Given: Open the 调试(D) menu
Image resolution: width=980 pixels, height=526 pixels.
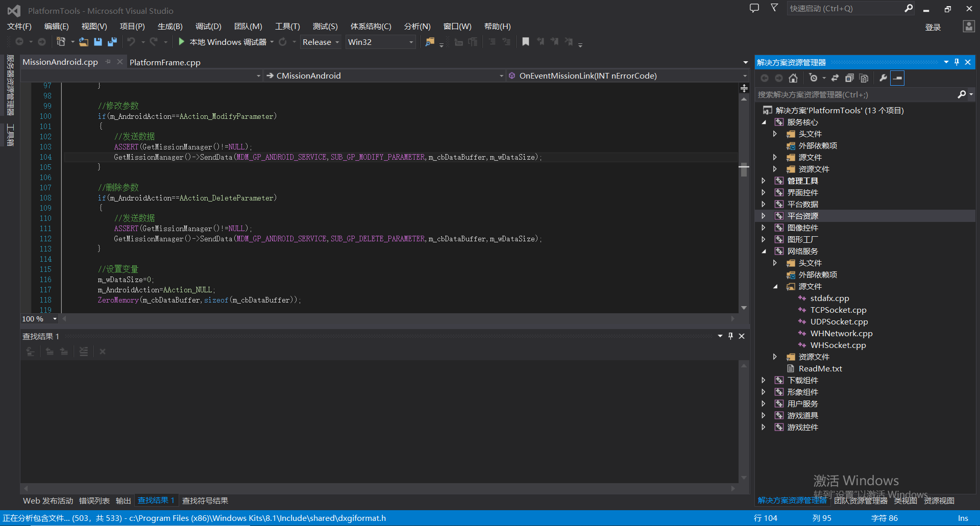Looking at the screenshot, I should [x=208, y=26].
